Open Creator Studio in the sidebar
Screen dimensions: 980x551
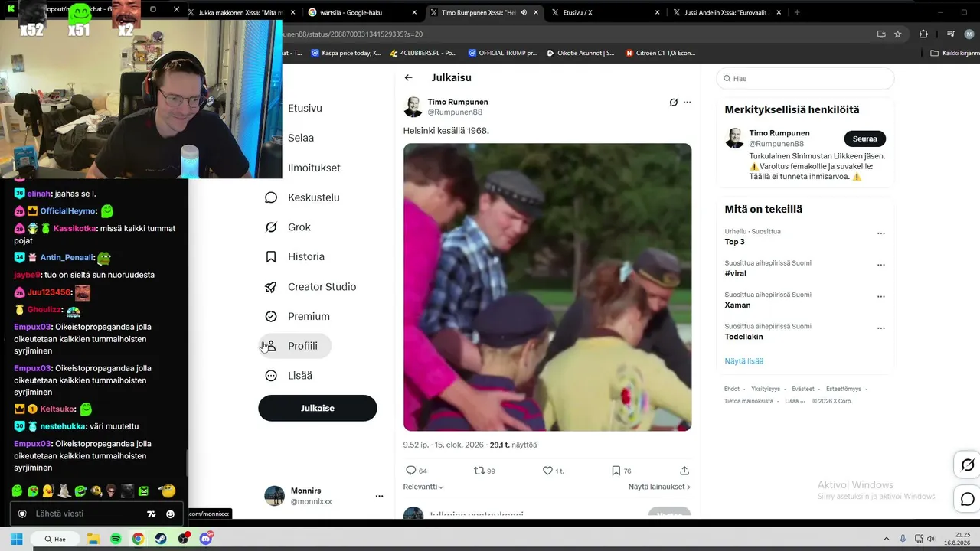pos(310,286)
